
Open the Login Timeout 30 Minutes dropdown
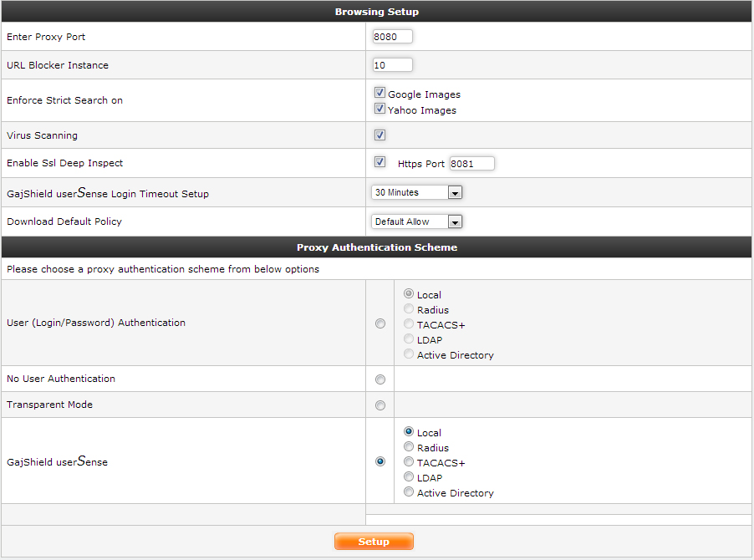pos(416,193)
